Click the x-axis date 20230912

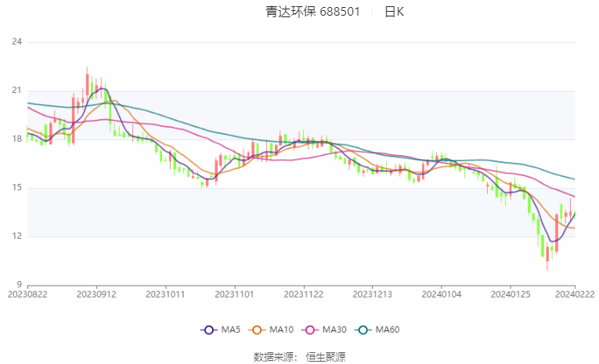[96, 294]
